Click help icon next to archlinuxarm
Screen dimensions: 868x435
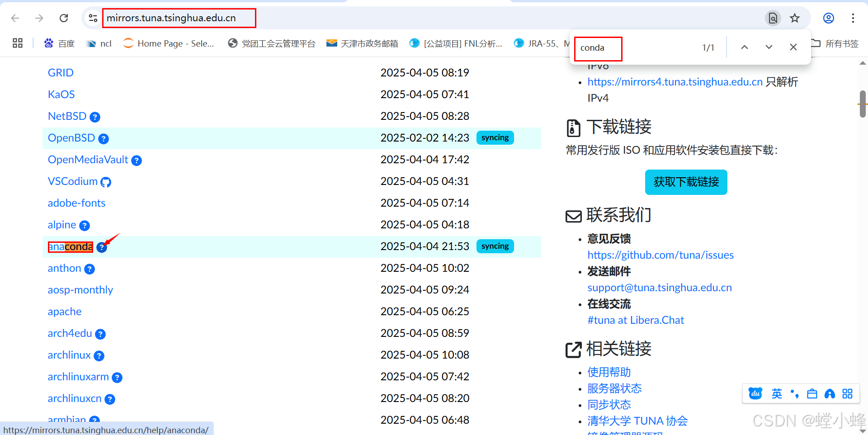pyautogui.click(x=117, y=378)
